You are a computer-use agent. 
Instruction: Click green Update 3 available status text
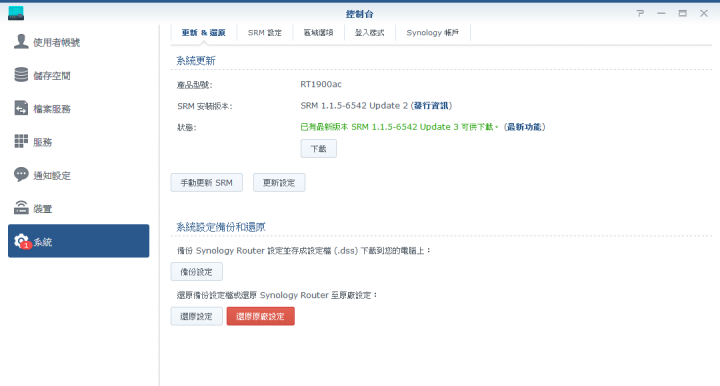coord(399,127)
